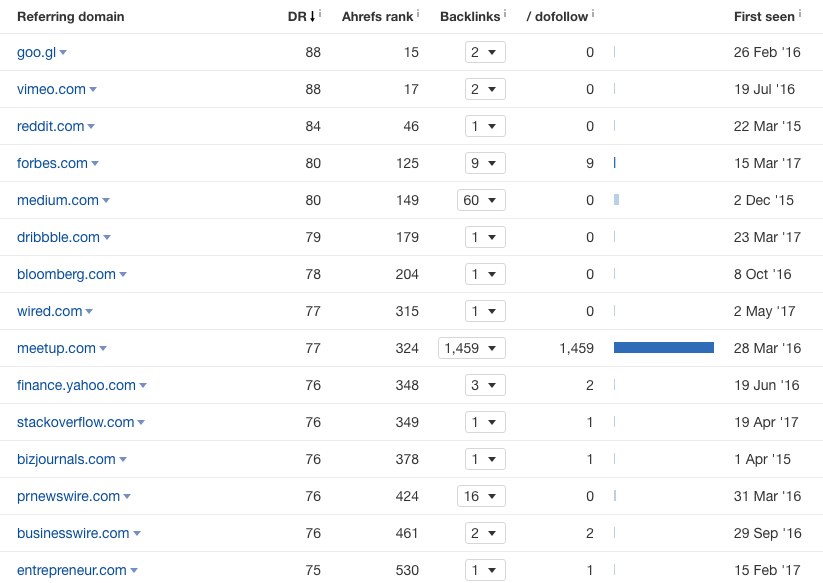Open the 60 backlinks dropdown for medium.com

[481, 200]
